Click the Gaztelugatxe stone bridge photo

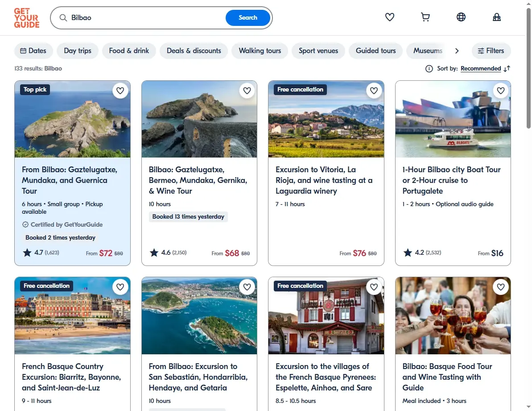199,119
